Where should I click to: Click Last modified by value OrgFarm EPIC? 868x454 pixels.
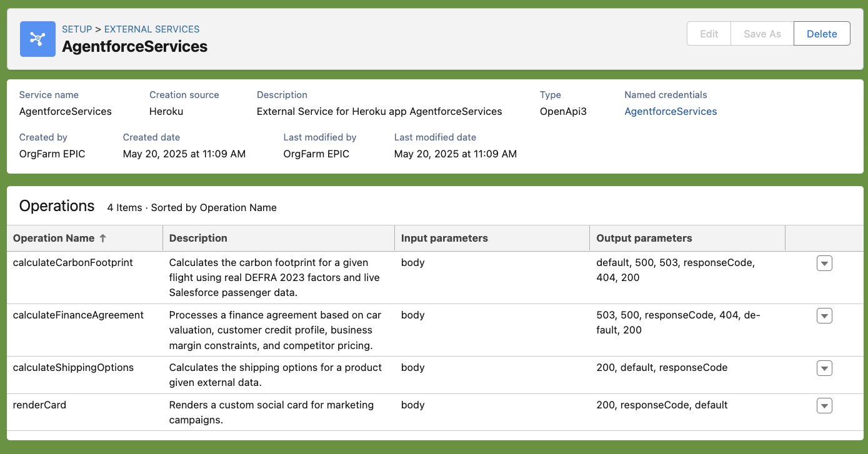coord(316,154)
